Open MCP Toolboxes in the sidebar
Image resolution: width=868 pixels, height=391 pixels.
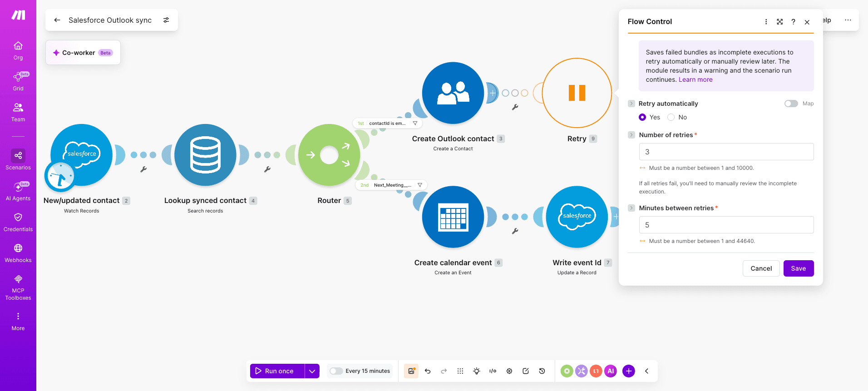pyautogui.click(x=18, y=288)
